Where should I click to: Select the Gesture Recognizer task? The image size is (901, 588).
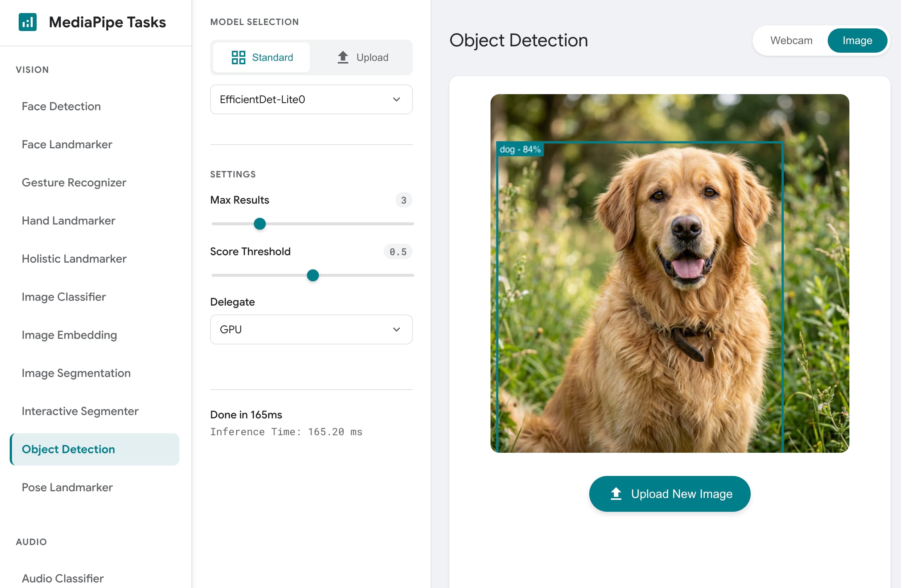[74, 182]
